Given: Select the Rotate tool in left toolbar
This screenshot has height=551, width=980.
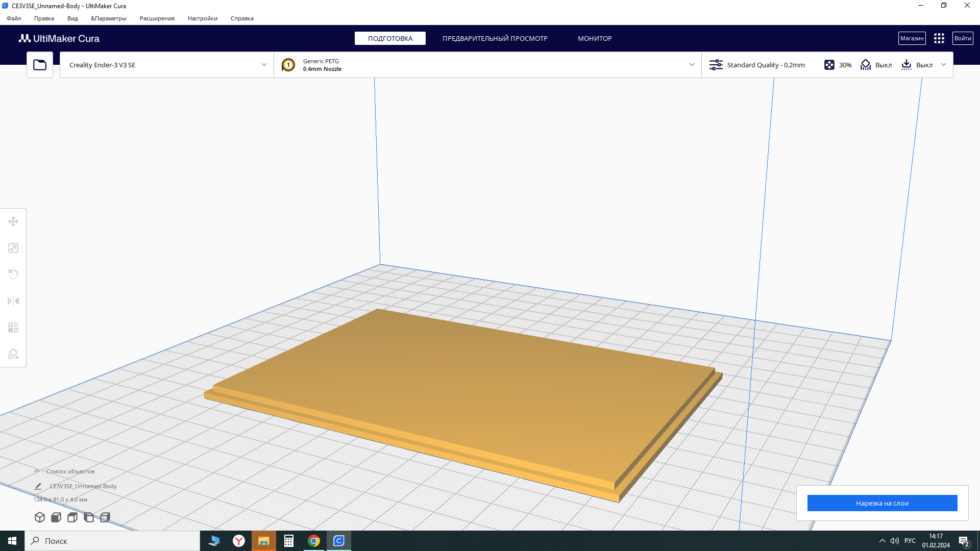Looking at the screenshot, I should tap(13, 274).
